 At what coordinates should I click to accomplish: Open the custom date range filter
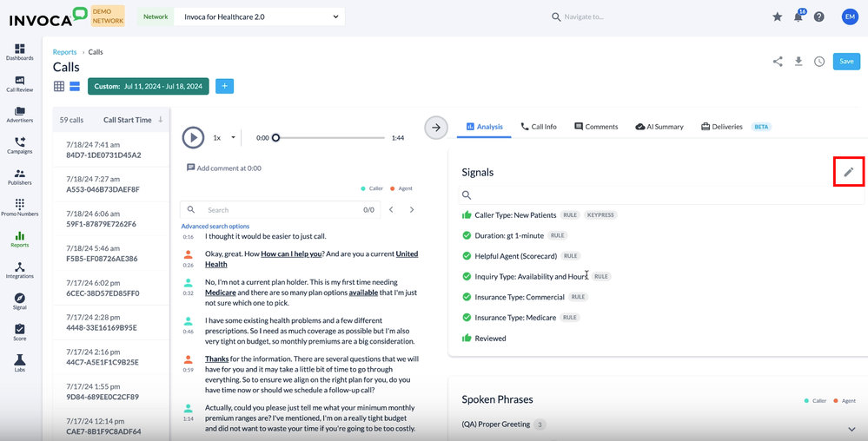click(x=148, y=86)
